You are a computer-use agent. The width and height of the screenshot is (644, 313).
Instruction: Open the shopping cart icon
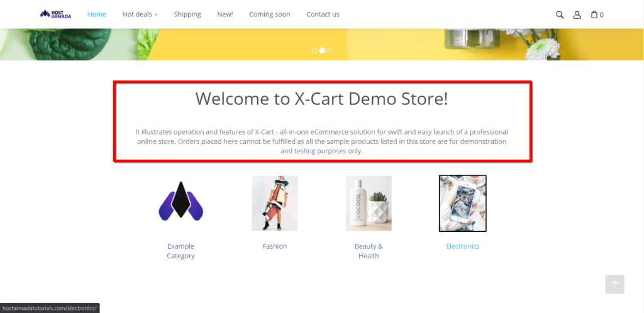[x=597, y=14]
